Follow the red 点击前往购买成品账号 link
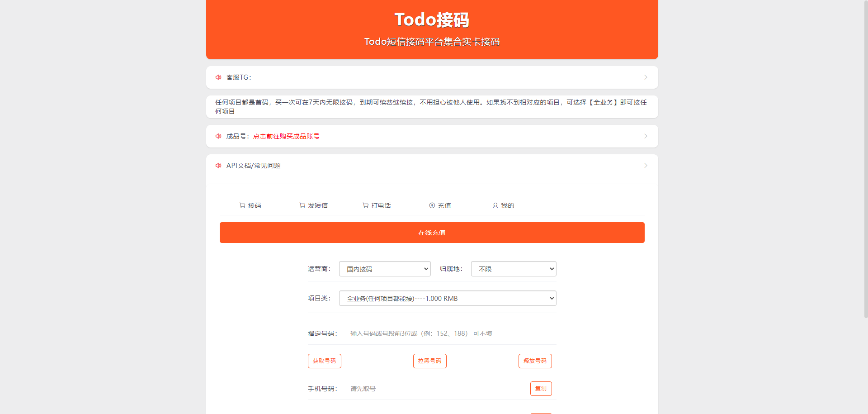The image size is (868, 414). click(286, 136)
